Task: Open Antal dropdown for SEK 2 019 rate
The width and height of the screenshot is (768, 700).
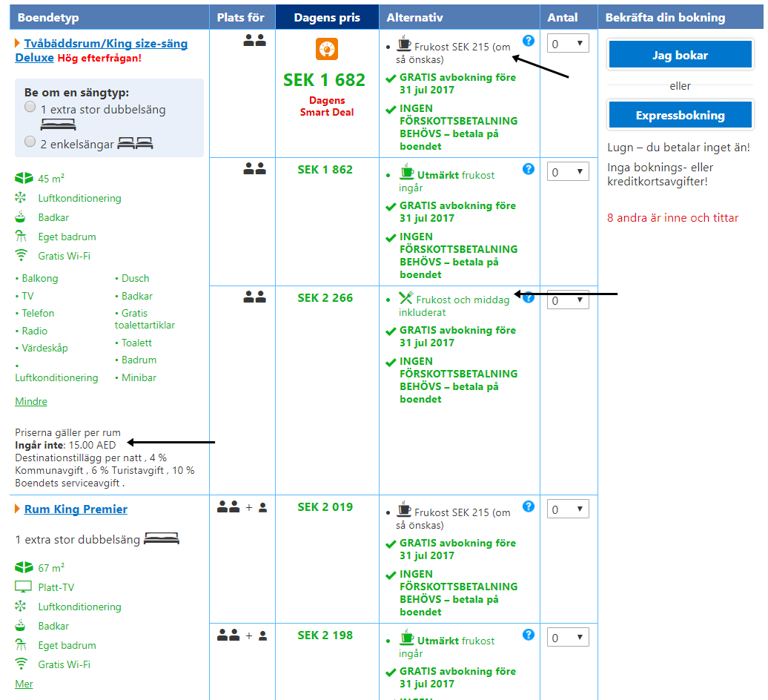Action: click(x=568, y=509)
